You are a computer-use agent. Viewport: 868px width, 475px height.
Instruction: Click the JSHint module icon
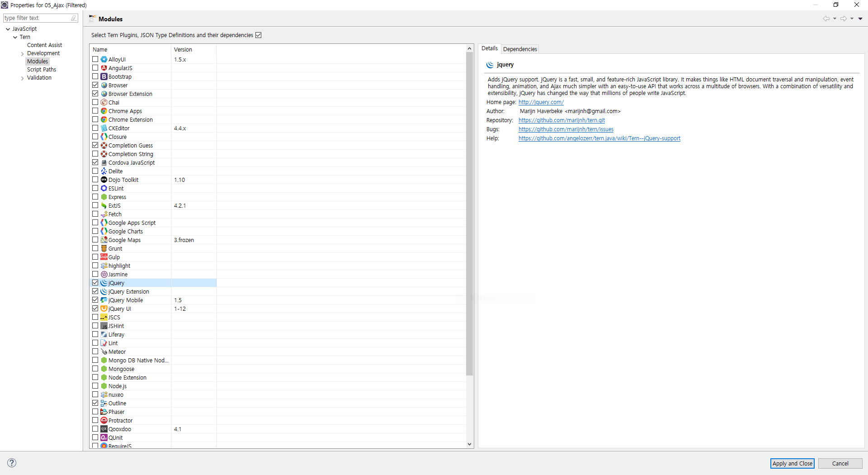tap(104, 326)
